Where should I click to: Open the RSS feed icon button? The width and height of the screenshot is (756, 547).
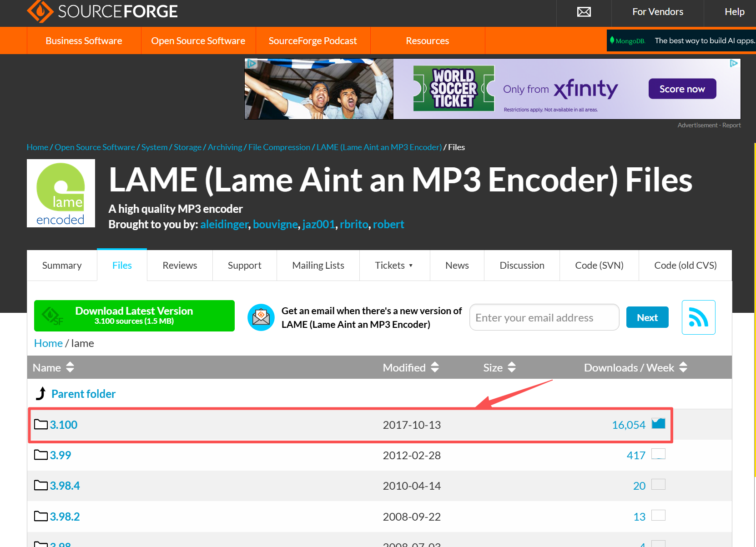tap(699, 317)
